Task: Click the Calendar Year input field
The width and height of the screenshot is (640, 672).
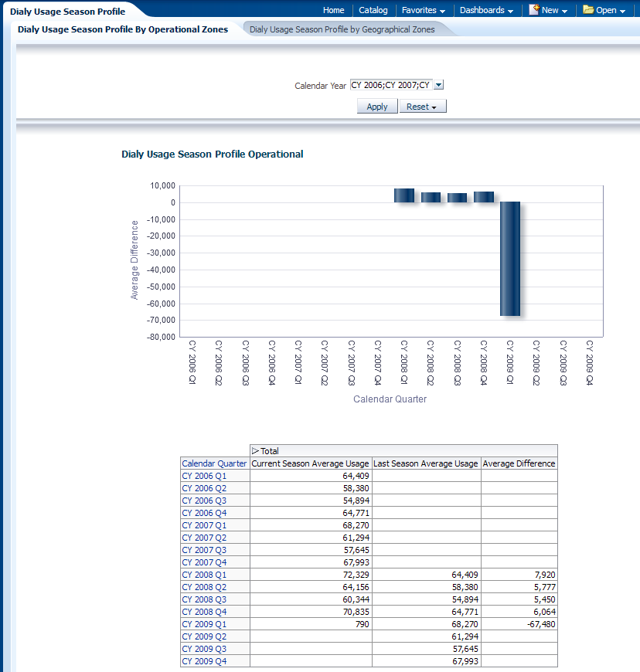Action: [392, 85]
